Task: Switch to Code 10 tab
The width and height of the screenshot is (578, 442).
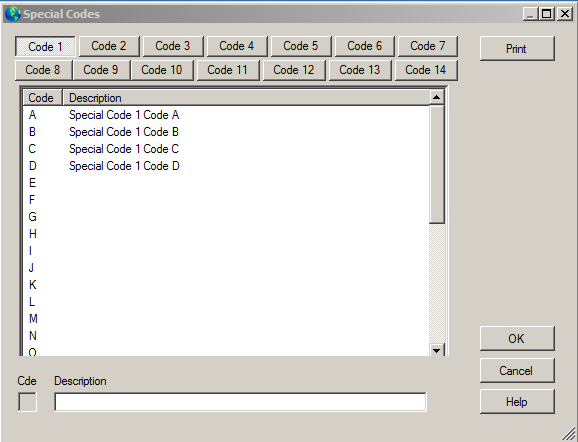Action: coord(162,70)
